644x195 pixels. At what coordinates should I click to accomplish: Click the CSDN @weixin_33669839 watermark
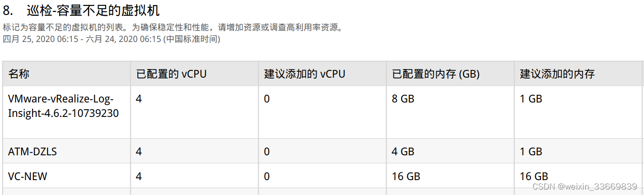point(584,186)
